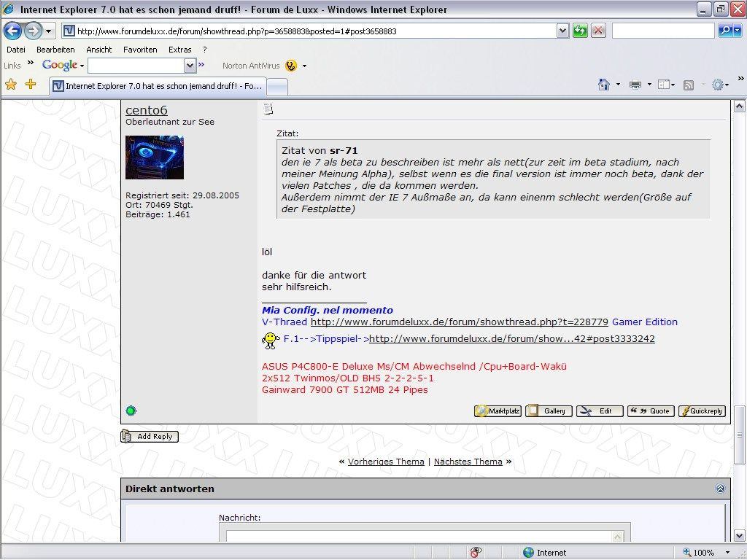This screenshot has height=560, width=747.
Task: Click the Print icon
Action: coord(635,85)
